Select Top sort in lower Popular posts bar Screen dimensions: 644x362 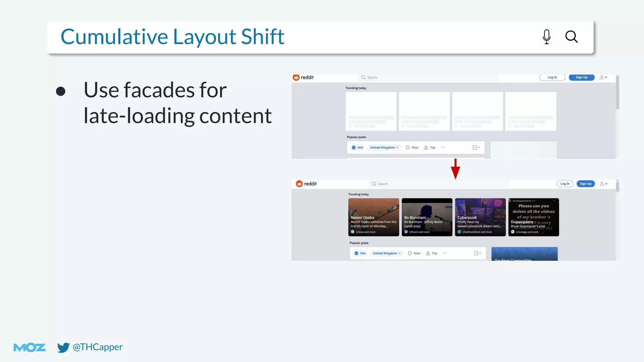[x=431, y=253]
